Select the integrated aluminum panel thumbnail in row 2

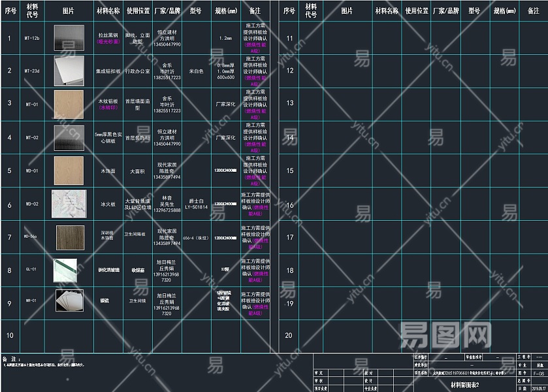tap(69, 71)
